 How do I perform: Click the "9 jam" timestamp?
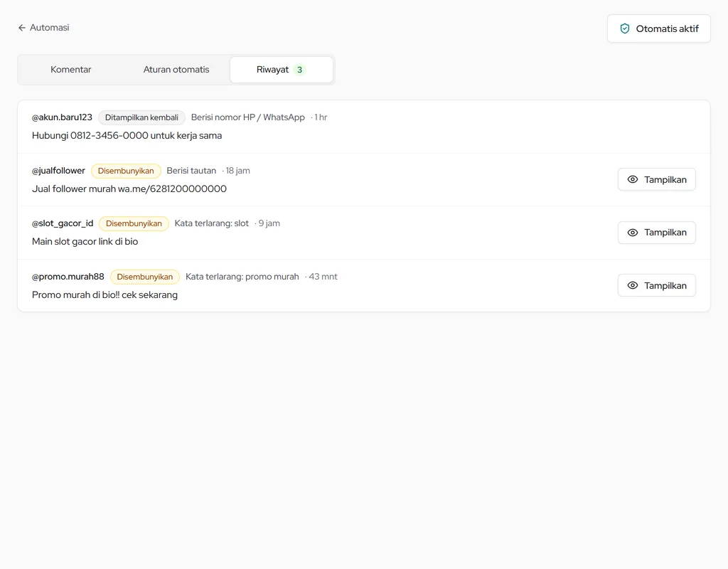tap(269, 223)
